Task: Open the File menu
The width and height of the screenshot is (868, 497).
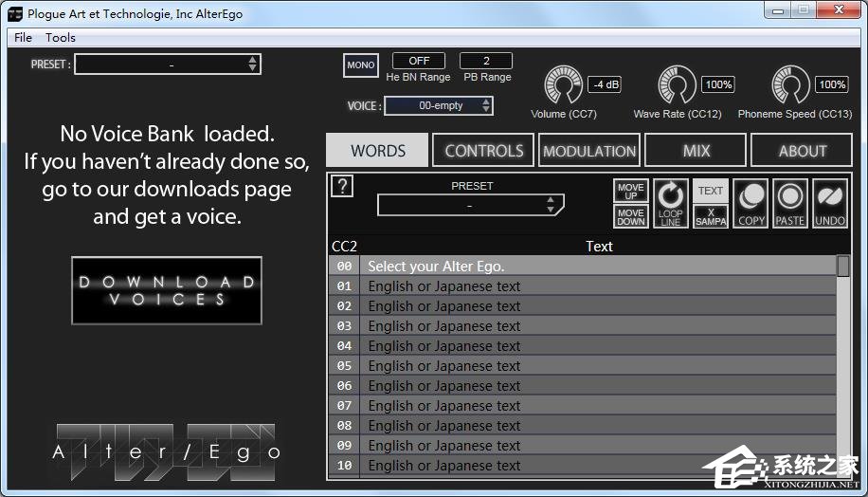Action: click(24, 37)
